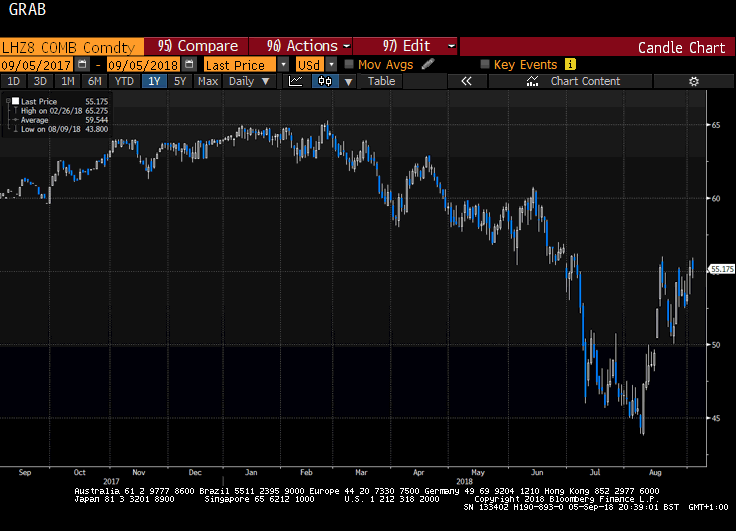Click the Aug x-axis month label
This screenshot has height=531, width=736.
point(655,472)
